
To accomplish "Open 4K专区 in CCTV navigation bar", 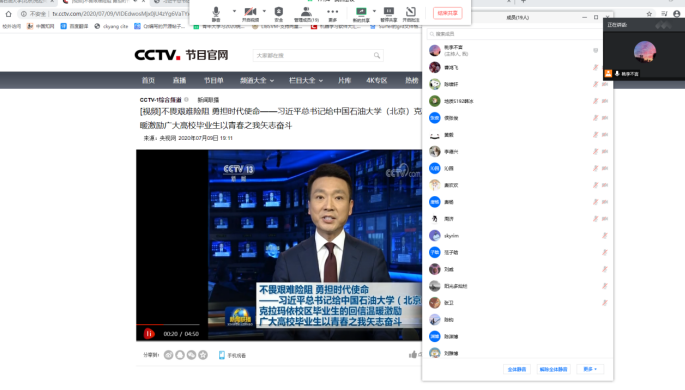I will (377, 80).
